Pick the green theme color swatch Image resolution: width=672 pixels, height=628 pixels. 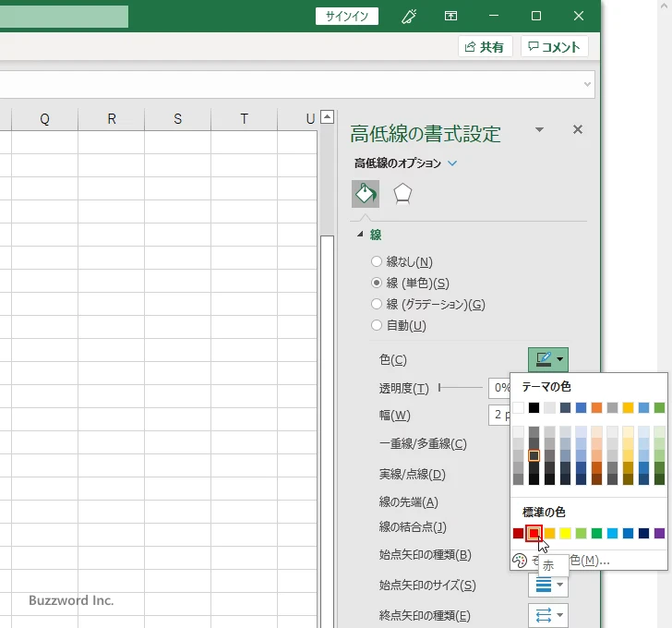click(660, 407)
